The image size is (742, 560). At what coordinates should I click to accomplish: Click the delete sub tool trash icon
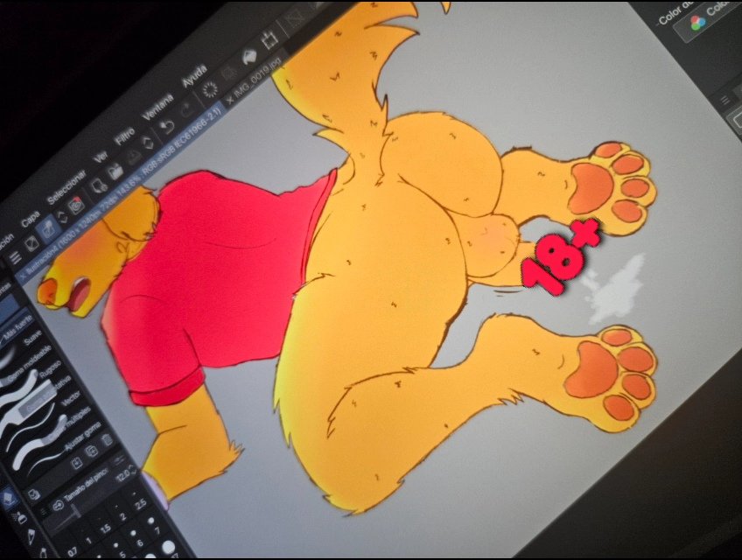108,440
